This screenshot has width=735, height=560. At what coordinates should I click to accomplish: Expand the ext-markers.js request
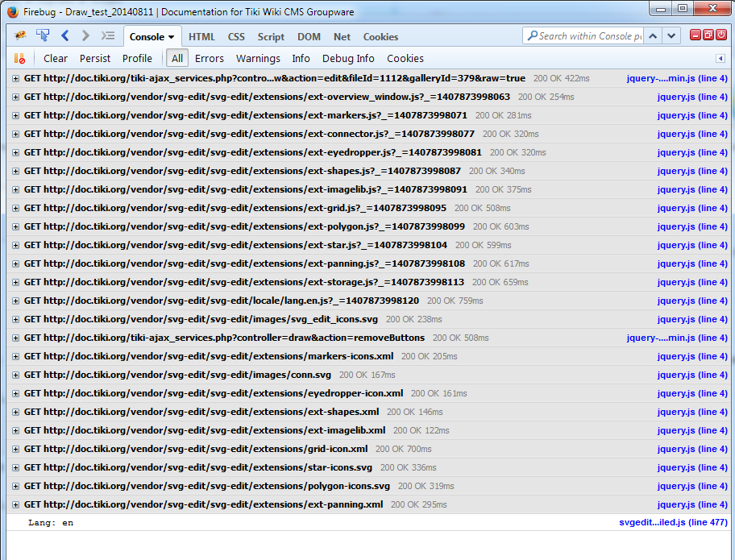tap(15, 115)
